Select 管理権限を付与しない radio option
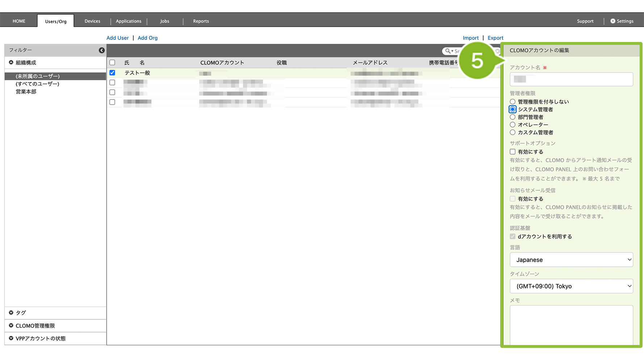 click(x=513, y=102)
